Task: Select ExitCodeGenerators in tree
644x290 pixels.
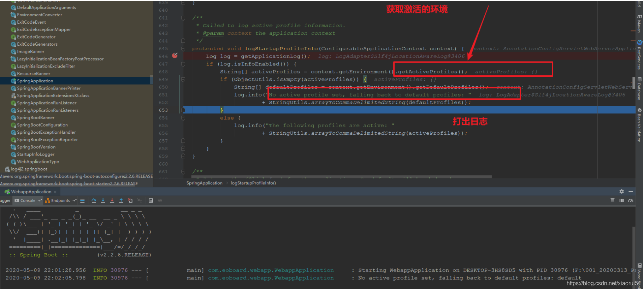Action: (x=37, y=44)
